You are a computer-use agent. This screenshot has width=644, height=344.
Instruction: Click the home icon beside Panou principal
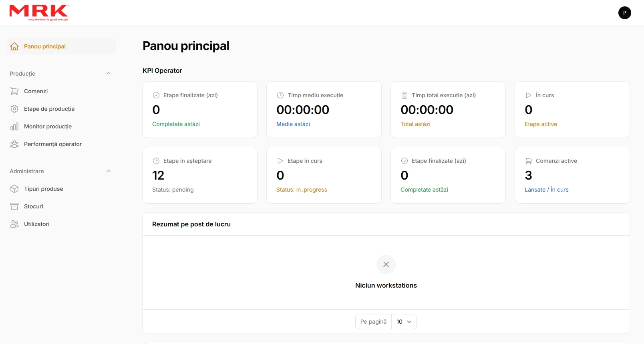click(14, 46)
